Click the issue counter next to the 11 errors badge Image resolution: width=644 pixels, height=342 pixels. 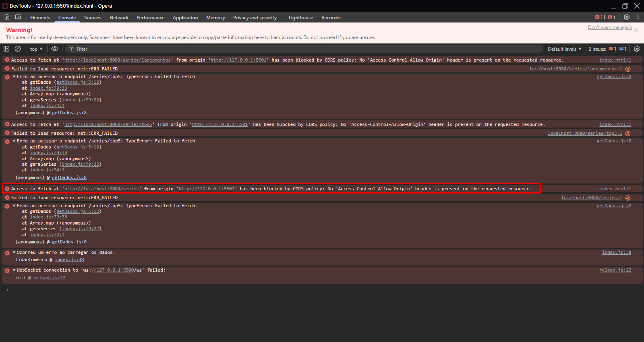[x=612, y=17]
